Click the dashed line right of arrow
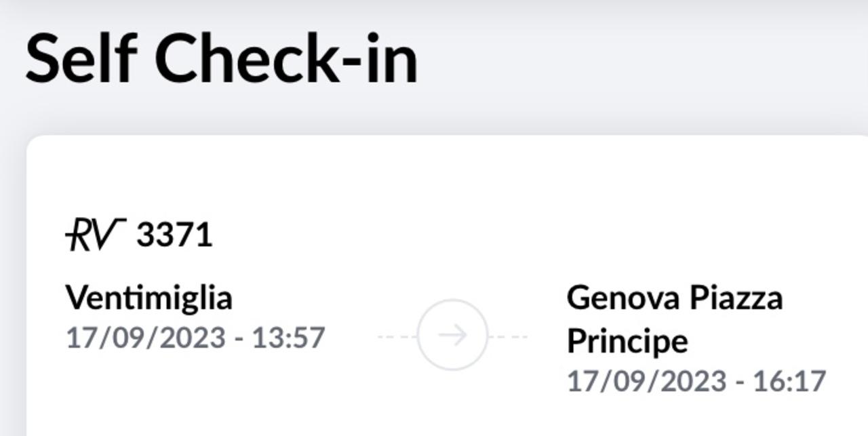This screenshot has height=436, width=868. coord(508,336)
